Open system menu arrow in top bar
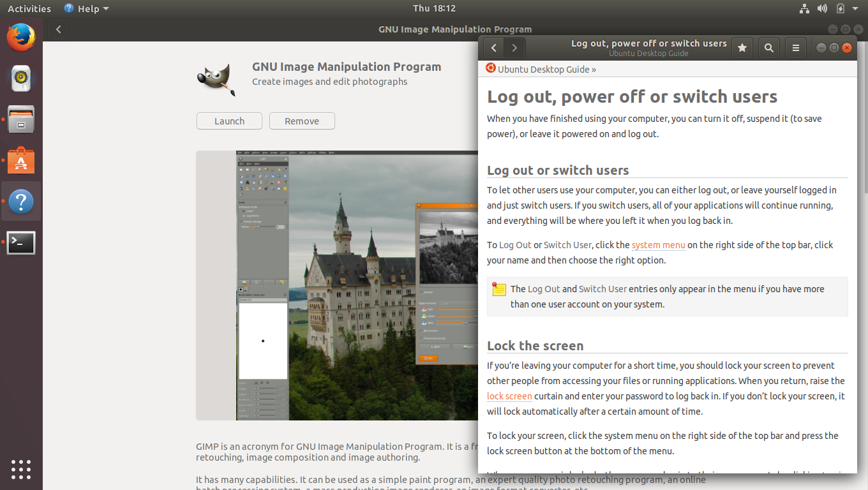The width and height of the screenshot is (868, 490). tap(857, 9)
